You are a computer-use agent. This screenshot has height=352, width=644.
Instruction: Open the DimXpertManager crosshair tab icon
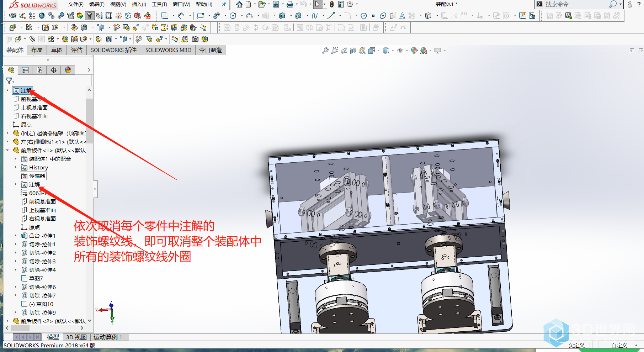pyautogui.click(x=54, y=70)
